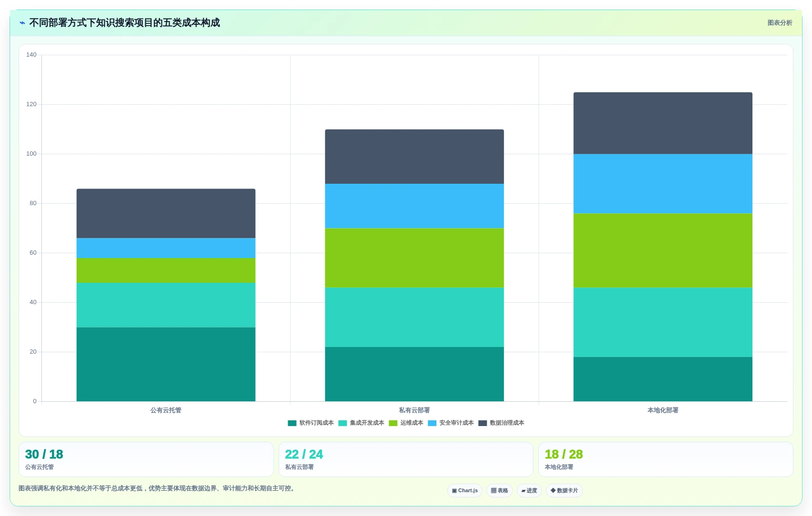Click 公有云托管 caption inside the first stat card
Screen dimensions: 812x516
(x=40, y=467)
